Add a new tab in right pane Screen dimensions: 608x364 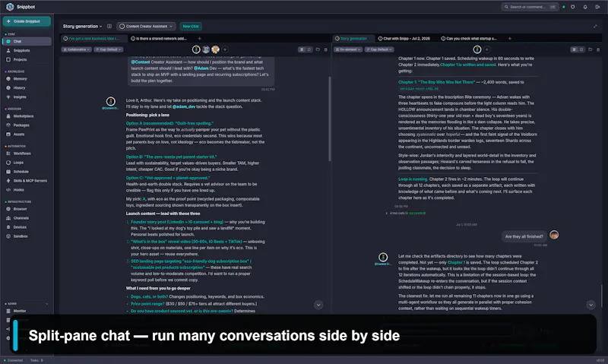(x=509, y=39)
